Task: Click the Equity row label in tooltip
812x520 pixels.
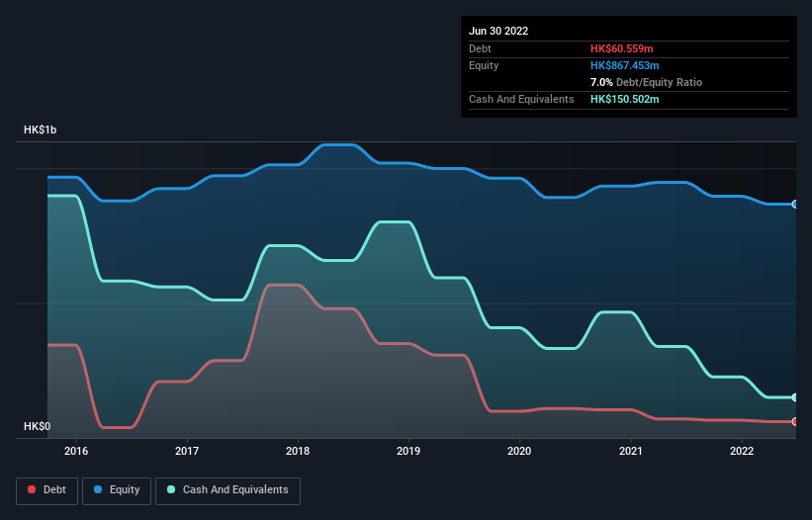Action: pos(484,65)
